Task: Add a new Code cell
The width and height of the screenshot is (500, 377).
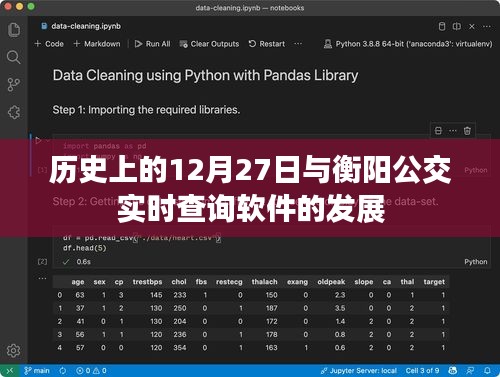Action: pyautogui.click(x=49, y=44)
